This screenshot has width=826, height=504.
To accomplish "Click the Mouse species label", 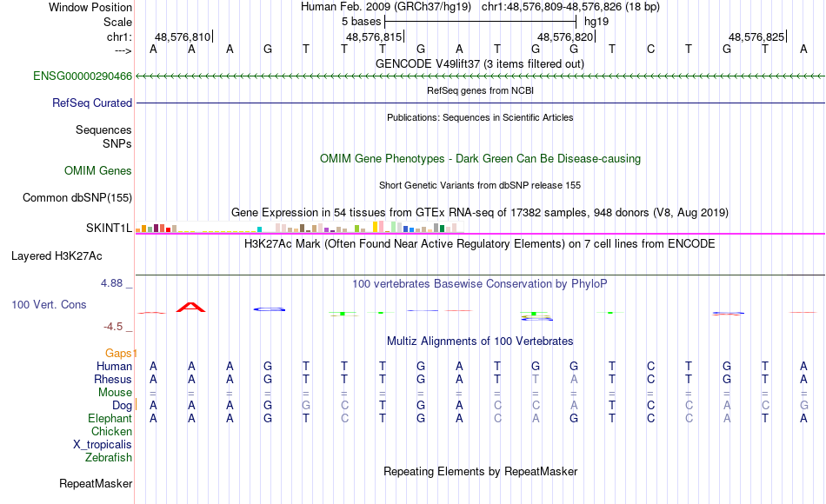I will (115, 393).
